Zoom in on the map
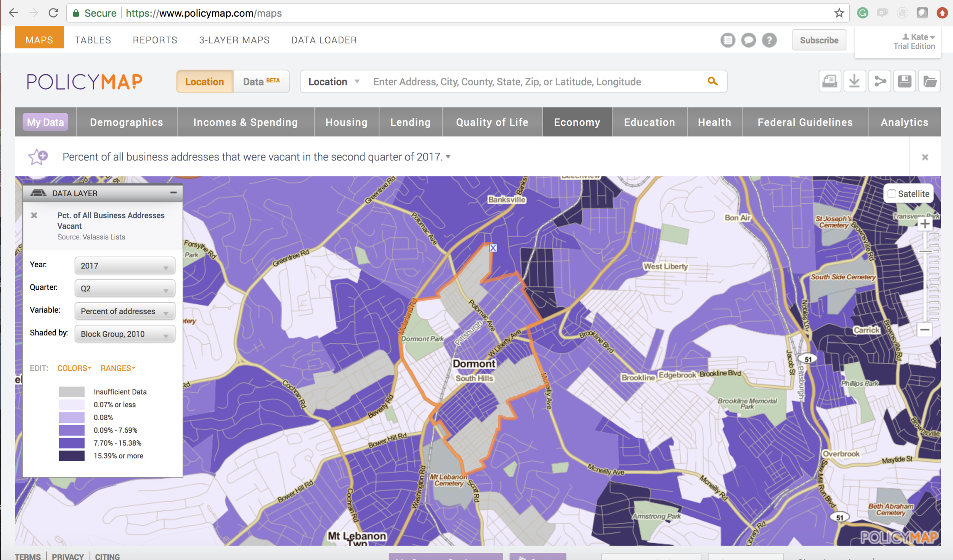This screenshot has width=953, height=560. (924, 224)
